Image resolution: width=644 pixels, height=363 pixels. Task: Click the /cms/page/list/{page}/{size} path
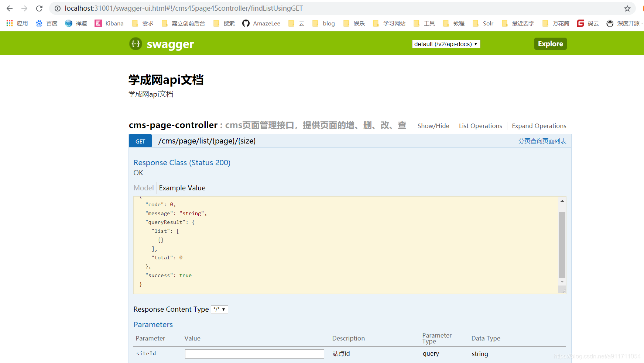(x=207, y=141)
